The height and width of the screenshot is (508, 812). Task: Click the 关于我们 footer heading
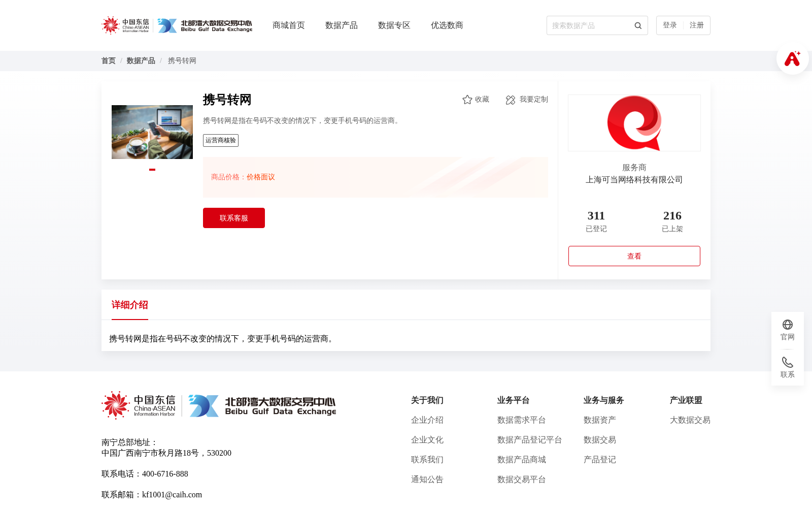tap(427, 400)
